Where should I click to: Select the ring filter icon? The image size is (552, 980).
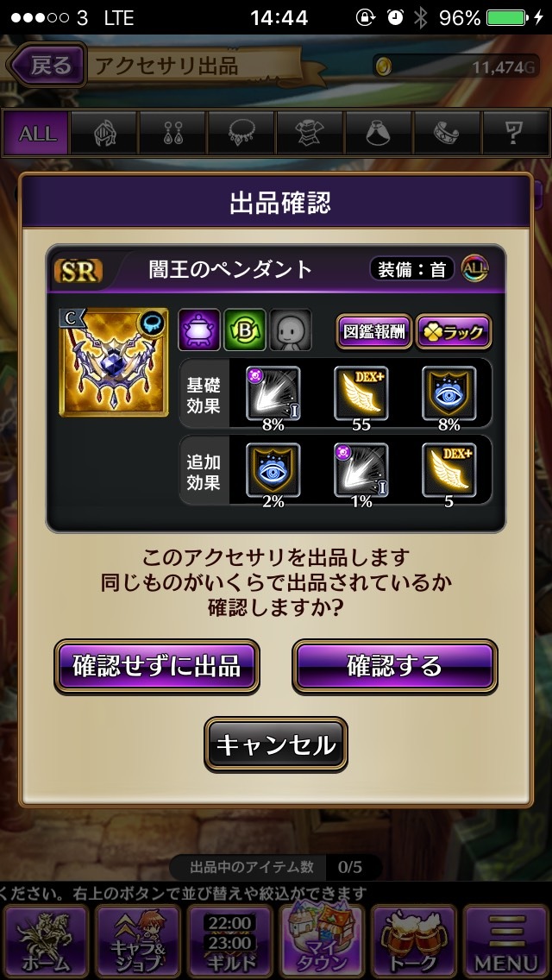(447, 133)
